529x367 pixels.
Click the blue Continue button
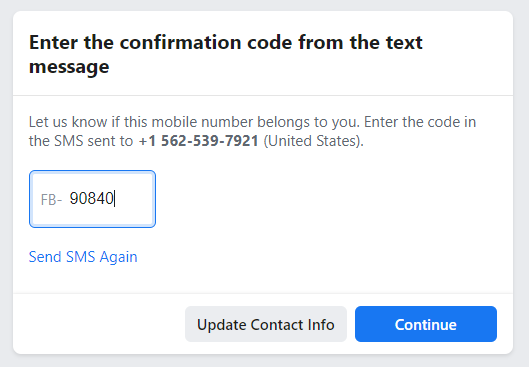pos(426,324)
